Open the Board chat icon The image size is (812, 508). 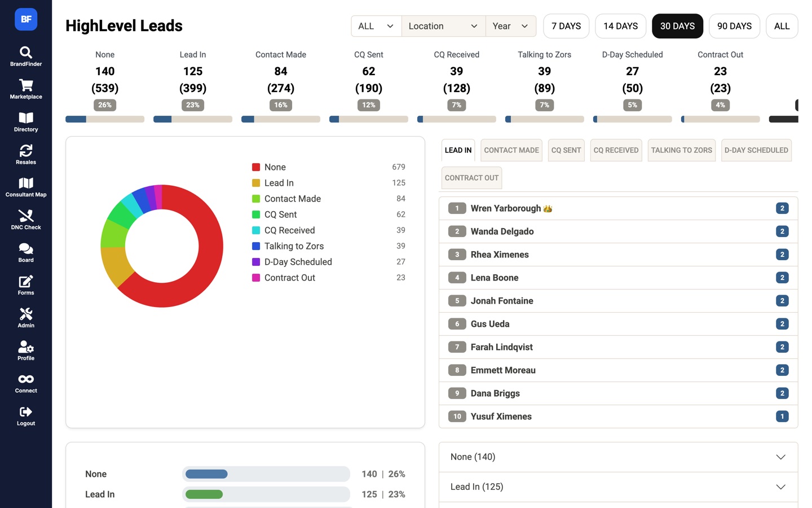coord(26,248)
